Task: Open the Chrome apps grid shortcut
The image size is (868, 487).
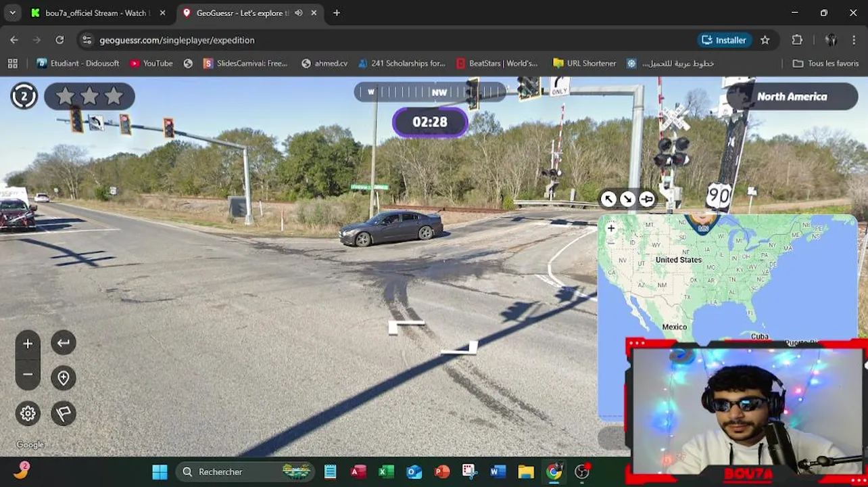Action: 12,63
